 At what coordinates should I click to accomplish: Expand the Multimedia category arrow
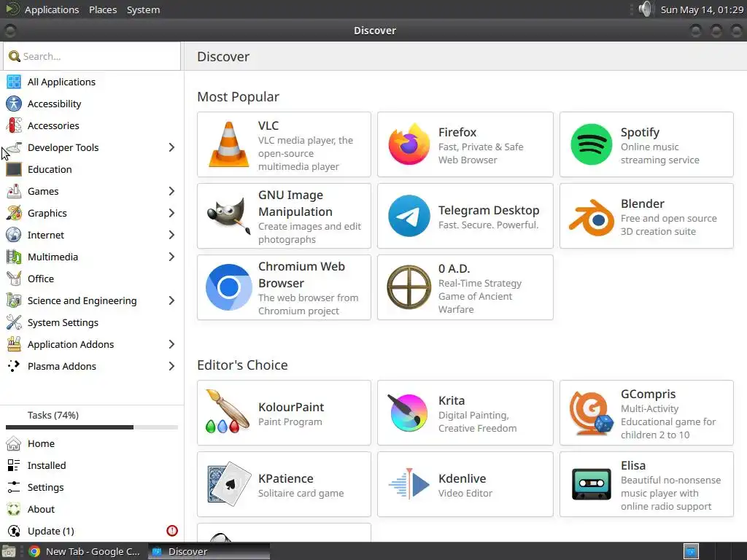[171, 257]
